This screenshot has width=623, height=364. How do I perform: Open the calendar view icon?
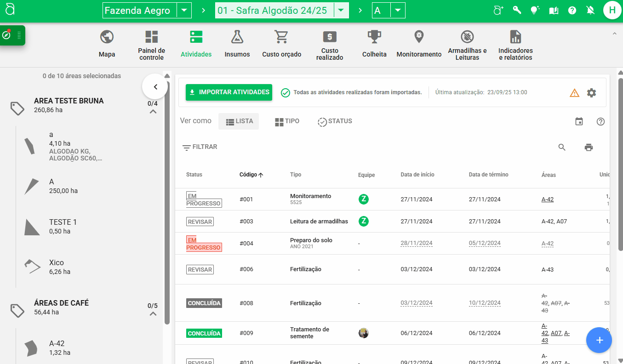(579, 121)
